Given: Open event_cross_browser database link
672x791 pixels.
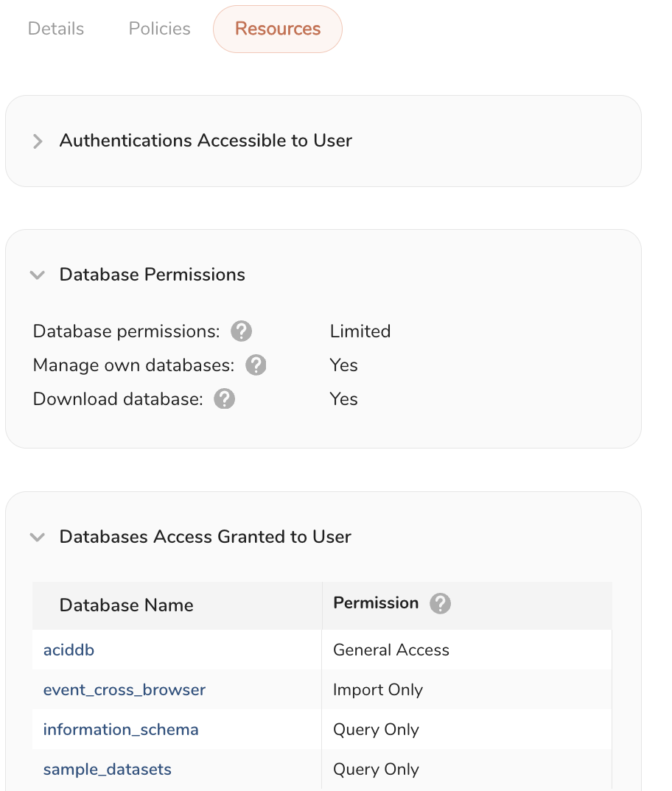Looking at the screenshot, I should click(x=125, y=689).
